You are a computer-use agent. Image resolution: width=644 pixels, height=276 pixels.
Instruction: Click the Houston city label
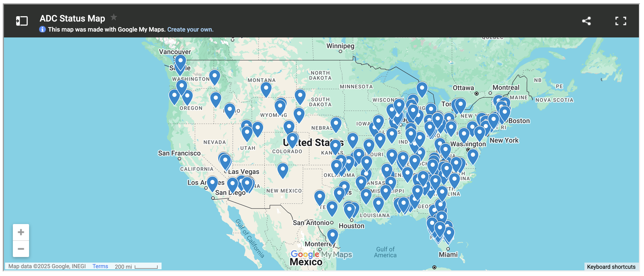(352, 226)
